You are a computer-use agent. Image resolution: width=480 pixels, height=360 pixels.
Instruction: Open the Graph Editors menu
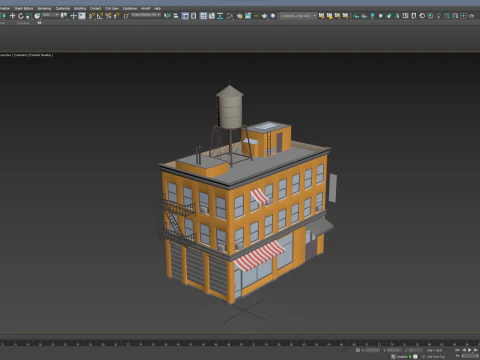(x=24, y=8)
